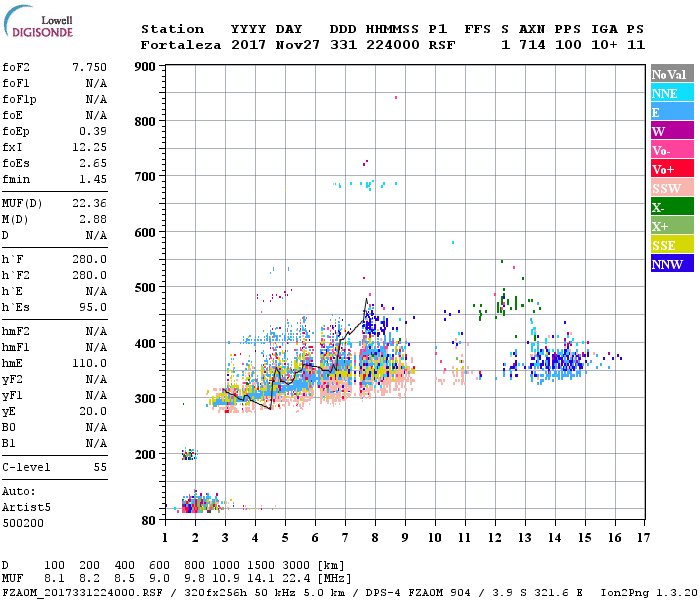The image size is (700, 600).
Task: Click the day number 331
Action: pyautogui.click(x=343, y=45)
